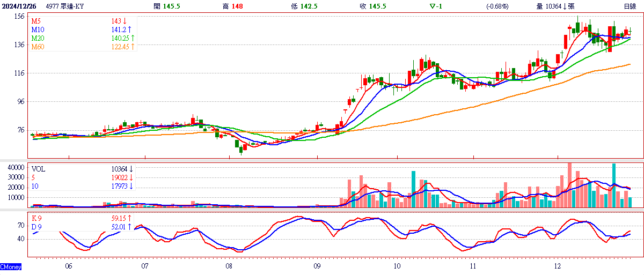
Task: Jump to month 10 on time axis
Action: point(397,266)
